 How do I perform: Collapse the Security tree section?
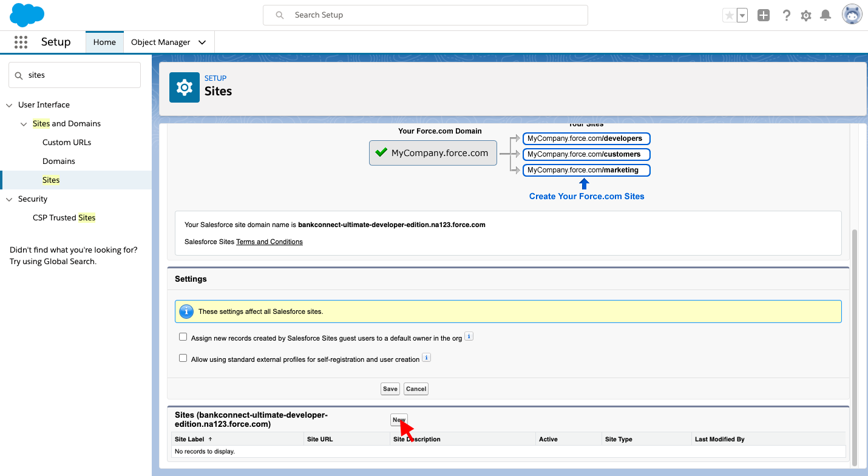[x=9, y=199]
